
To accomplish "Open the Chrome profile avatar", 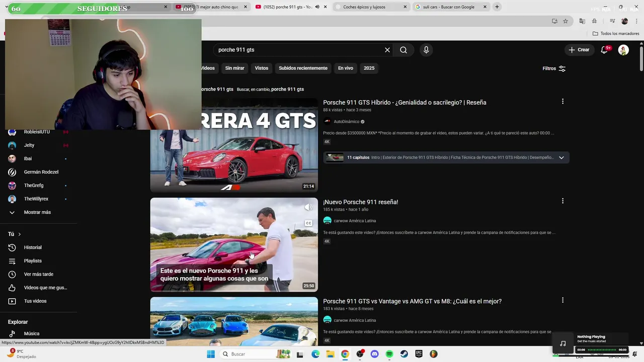I will 624,21.
